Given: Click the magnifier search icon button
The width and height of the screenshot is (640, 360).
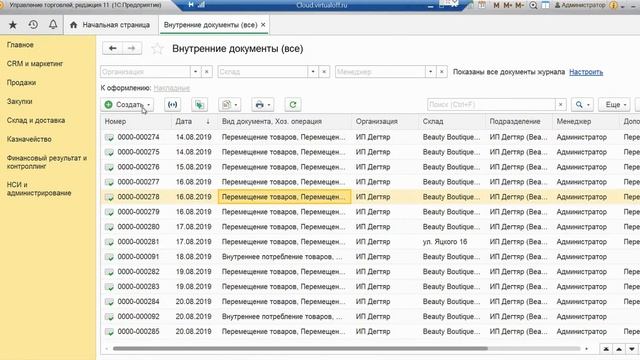Looking at the screenshot, I should [x=582, y=105].
